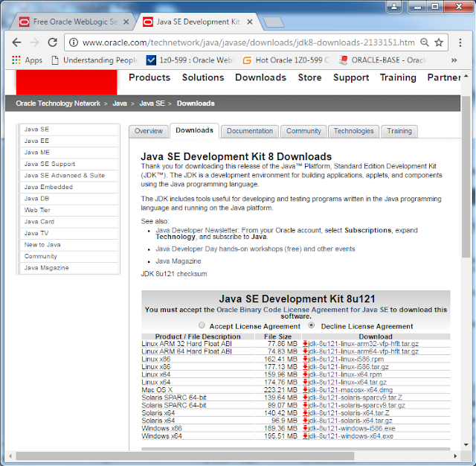Click download icon for linux-arm64 tar.gz
This screenshot has width=476, height=466.
click(306, 351)
